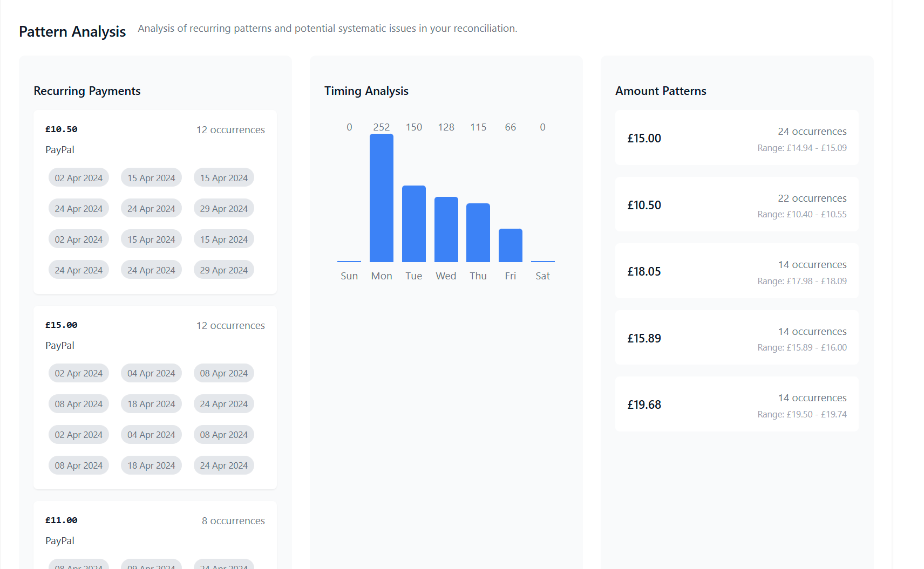Click the Amount Patterns section title

tap(660, 91)
